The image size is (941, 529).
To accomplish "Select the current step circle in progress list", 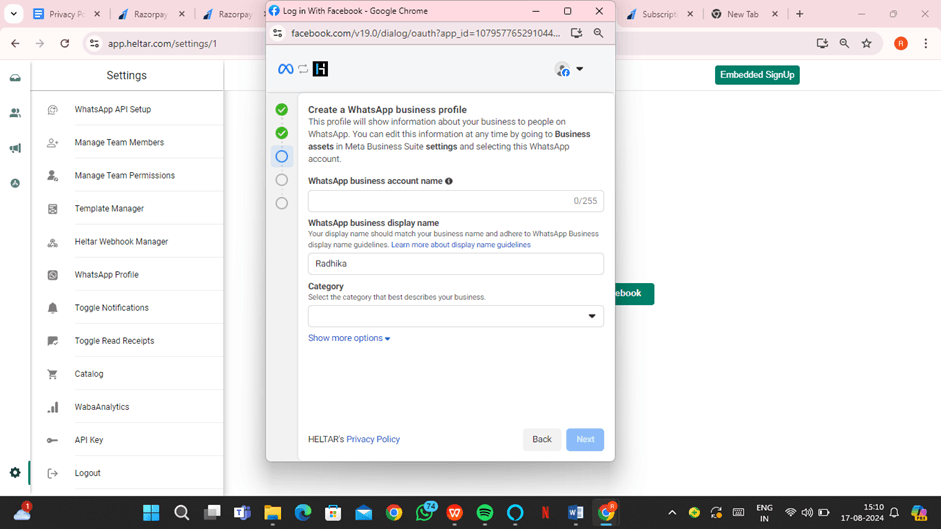I will pyautogui.click(x=282, y=156).
